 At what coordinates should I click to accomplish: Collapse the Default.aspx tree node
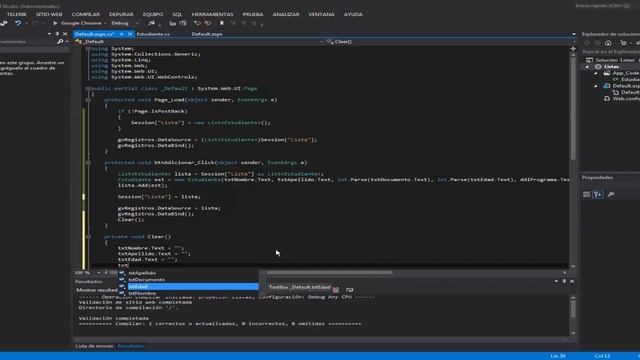[596, 86]
